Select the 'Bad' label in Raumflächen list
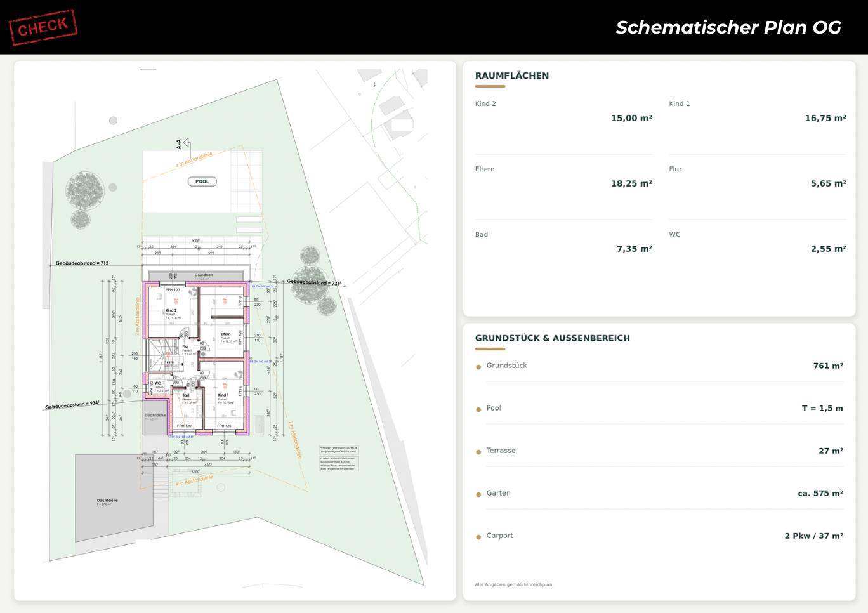 coord(482,234)
